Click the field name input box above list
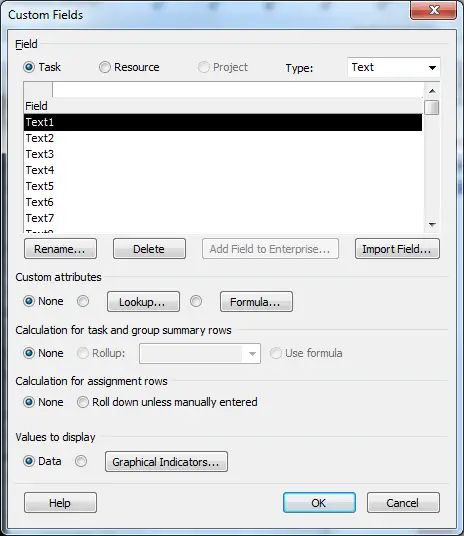The height and width of the screenshot is (536, 464). click(238, 90)
